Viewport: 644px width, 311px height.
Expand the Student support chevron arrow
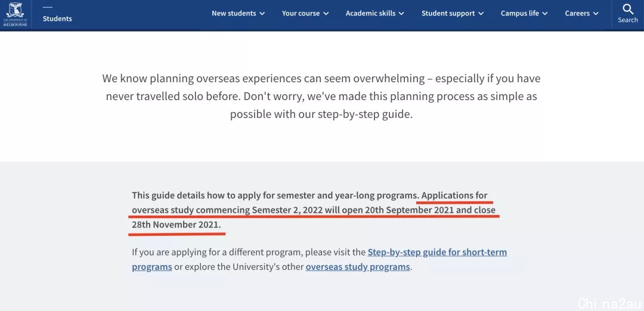(481, 14)
